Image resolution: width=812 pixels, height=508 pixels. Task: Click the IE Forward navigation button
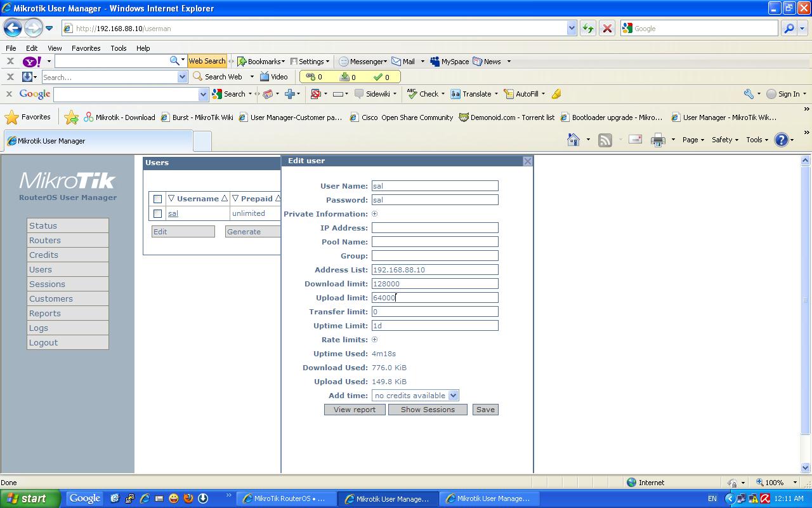tap(33, 28)
